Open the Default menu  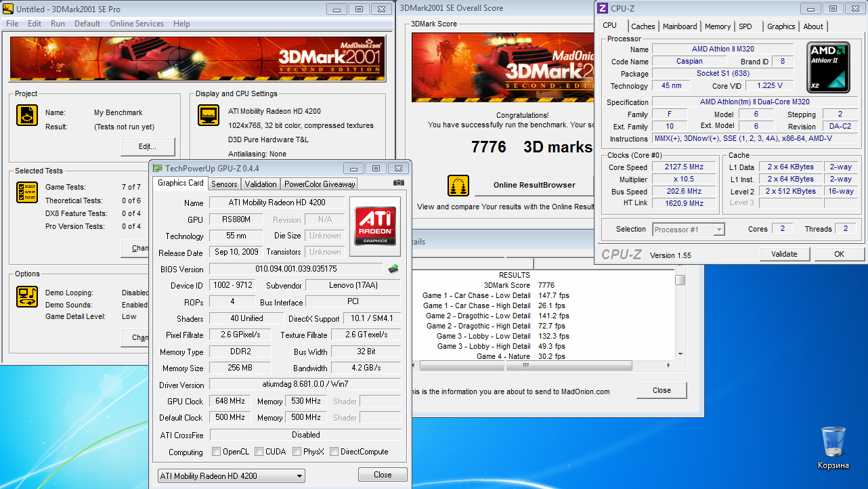87,24
